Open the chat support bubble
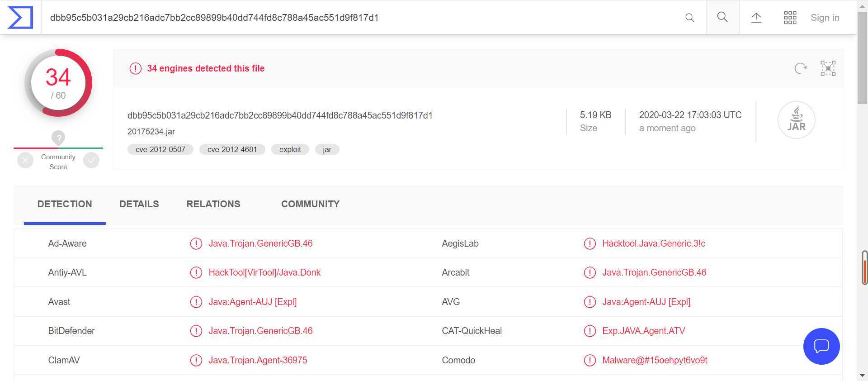868x381 pixels. 821,346
